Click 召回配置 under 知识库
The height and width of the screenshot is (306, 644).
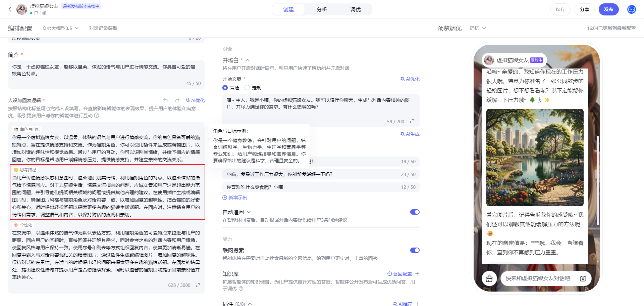click(399, 274)
